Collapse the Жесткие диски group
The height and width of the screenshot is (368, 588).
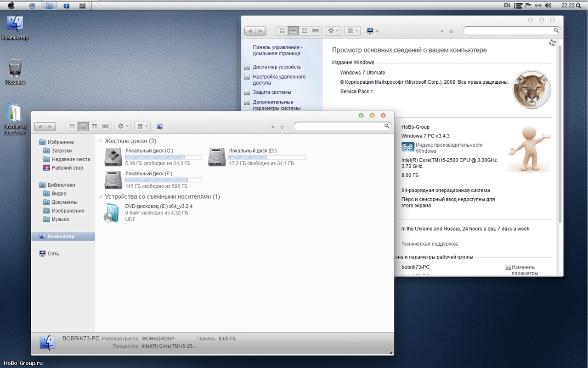coord(101,141)
